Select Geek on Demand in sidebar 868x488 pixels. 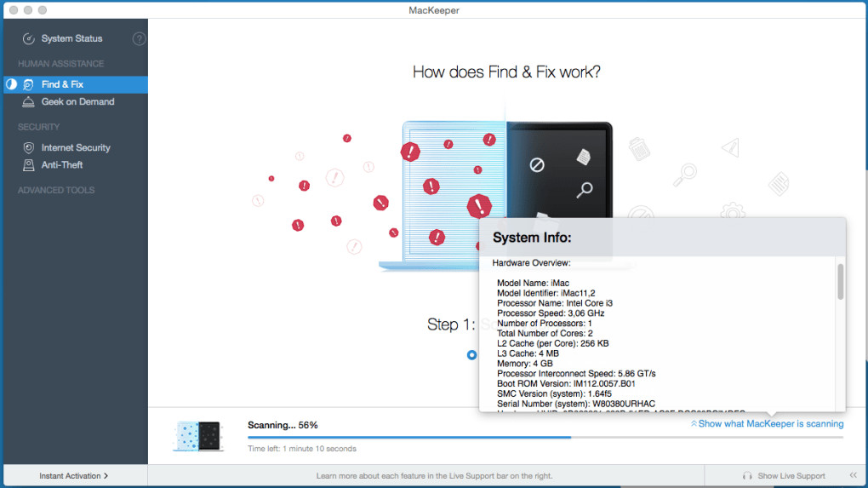[x=76, y=102]
